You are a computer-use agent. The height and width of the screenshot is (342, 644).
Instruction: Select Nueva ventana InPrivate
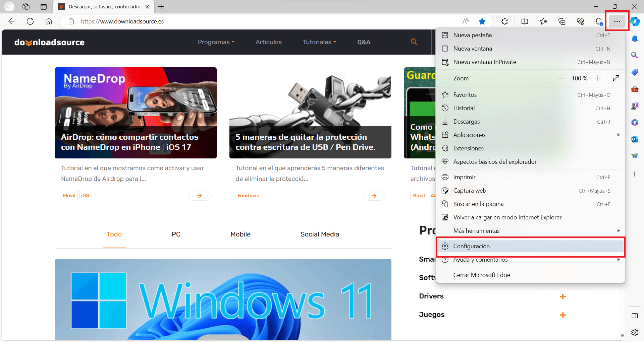[530, 62]
